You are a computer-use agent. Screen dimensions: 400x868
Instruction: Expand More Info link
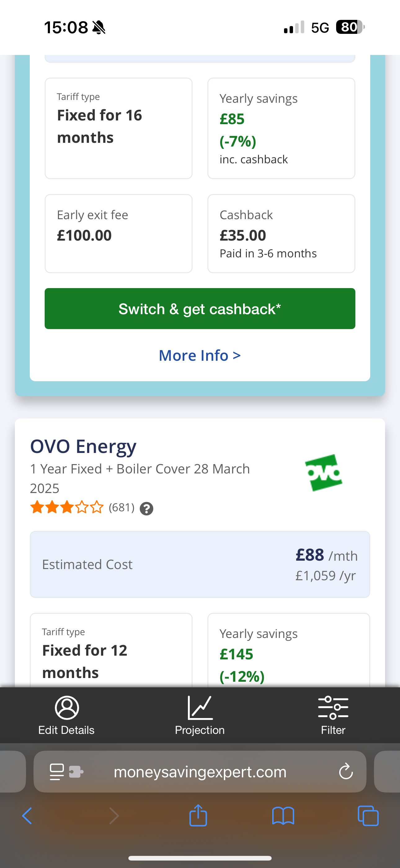(x=200, y=355)
